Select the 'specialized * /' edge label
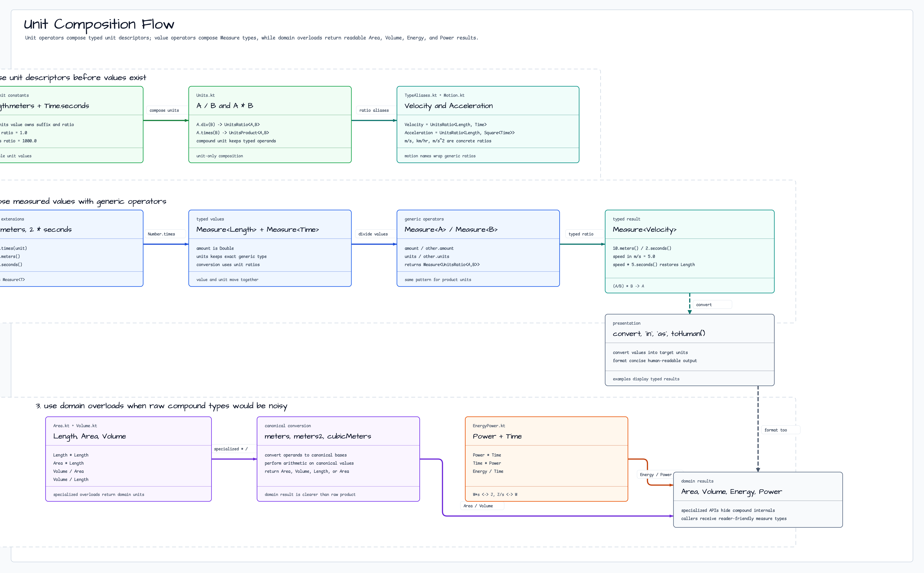 click(231, 449)
